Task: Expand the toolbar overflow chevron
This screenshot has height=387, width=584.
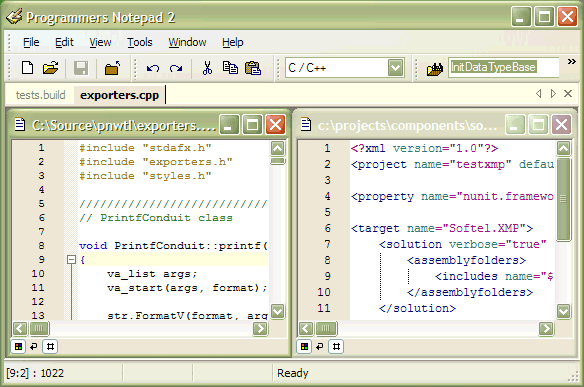Action: point(572,61)
